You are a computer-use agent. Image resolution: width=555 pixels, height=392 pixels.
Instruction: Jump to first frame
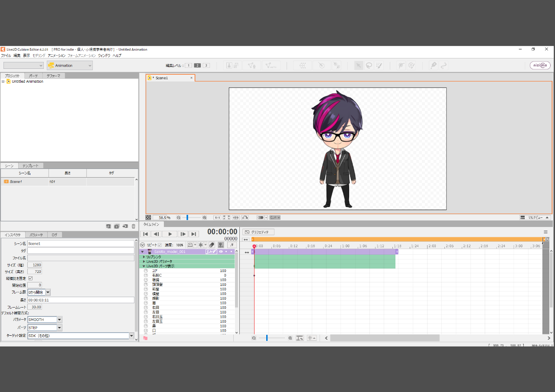[x=146, y=234]
